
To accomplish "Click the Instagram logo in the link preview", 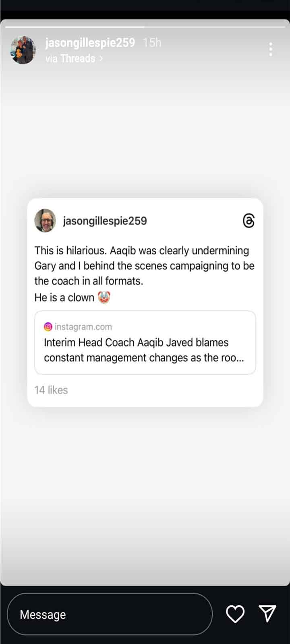I will pos(48,327).
